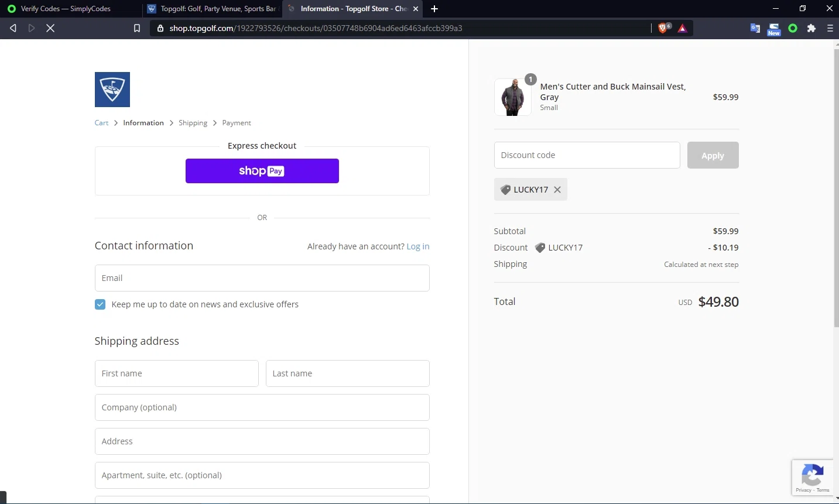
Task: Go back using browser back arrow
Action: coord(13,28)
